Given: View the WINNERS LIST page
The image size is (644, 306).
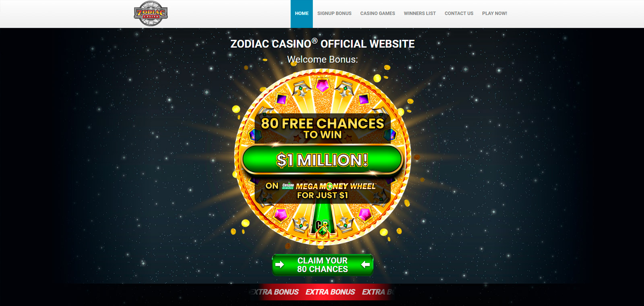Looking at the screenshot, I should (x=420, y=14).
